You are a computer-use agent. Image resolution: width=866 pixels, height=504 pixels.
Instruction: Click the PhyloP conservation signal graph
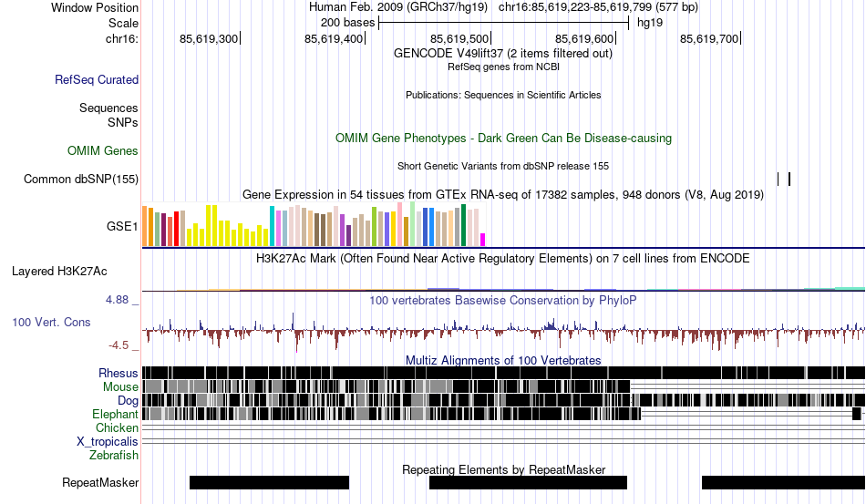click(504, 331)
